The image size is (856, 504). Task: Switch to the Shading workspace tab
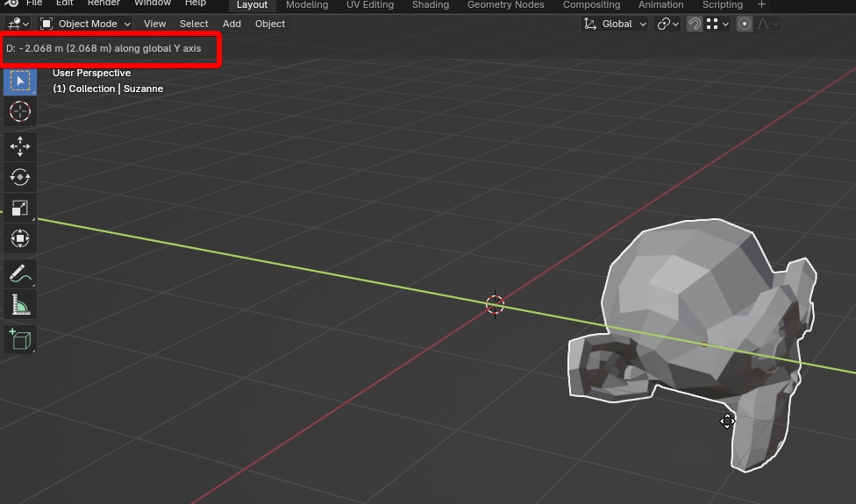[430, 5]
